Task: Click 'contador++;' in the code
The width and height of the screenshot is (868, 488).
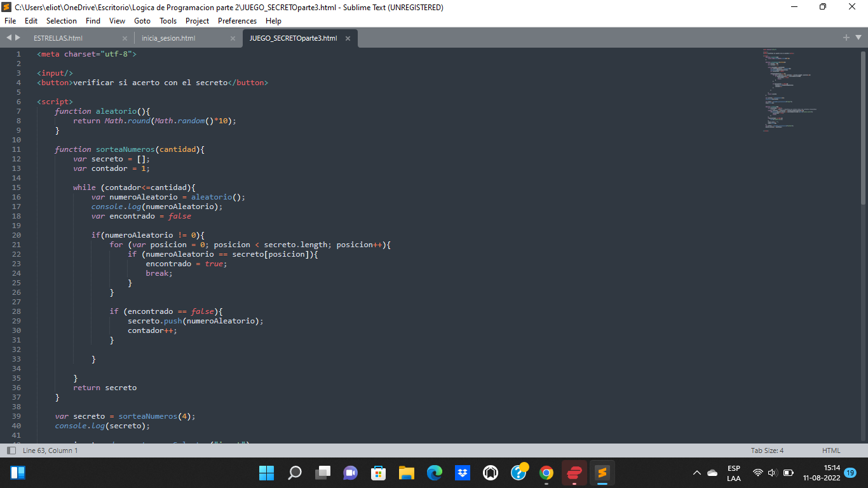Action: (x=153, y=330)
